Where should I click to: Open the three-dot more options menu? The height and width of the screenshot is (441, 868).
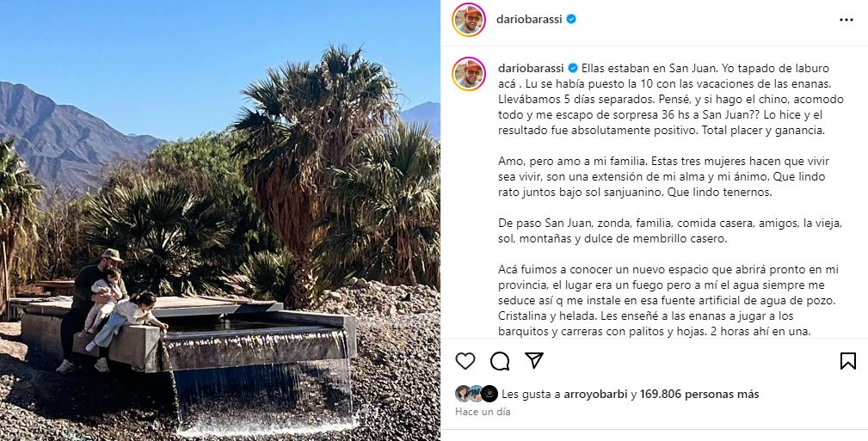click(846, 20)
